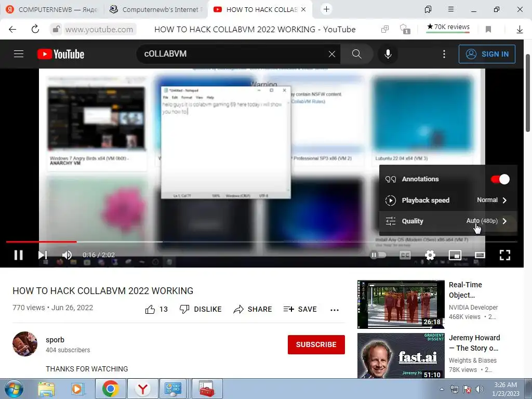532x399 pixels.
Task: Open the sporb channel name link
Action: (x=55, y=340)
